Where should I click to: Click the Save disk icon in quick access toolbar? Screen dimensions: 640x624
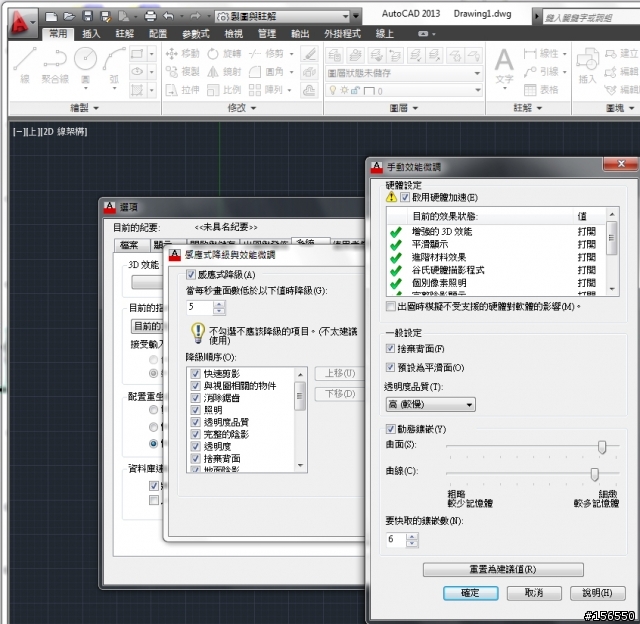click(x=87, y=16)
